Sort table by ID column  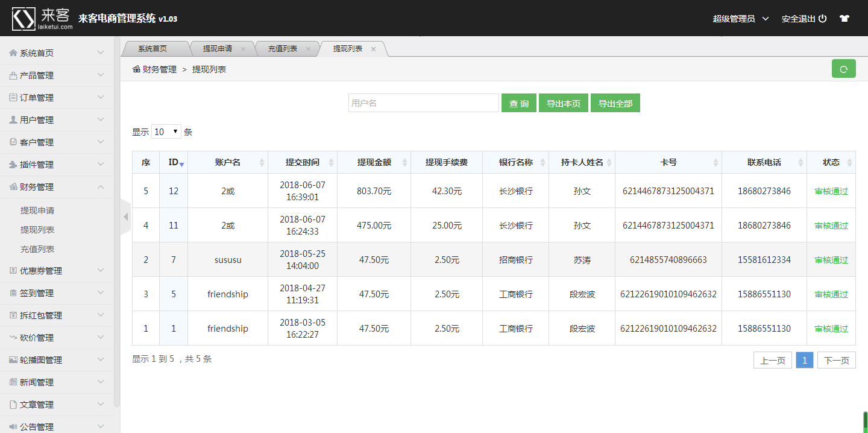coord(174,162)
